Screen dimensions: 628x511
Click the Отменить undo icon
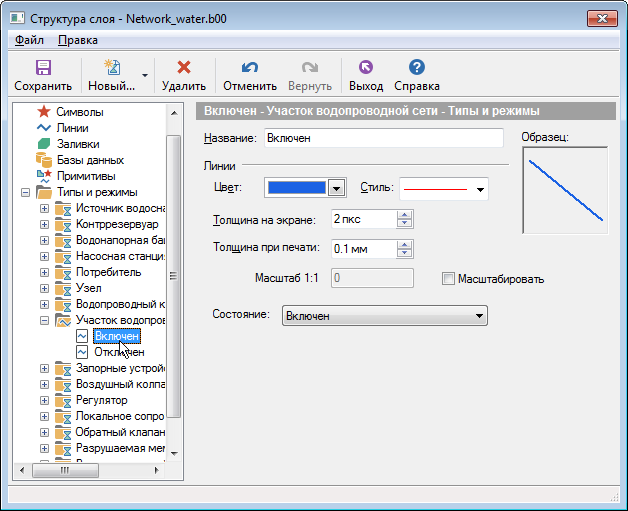coord(250,68)
